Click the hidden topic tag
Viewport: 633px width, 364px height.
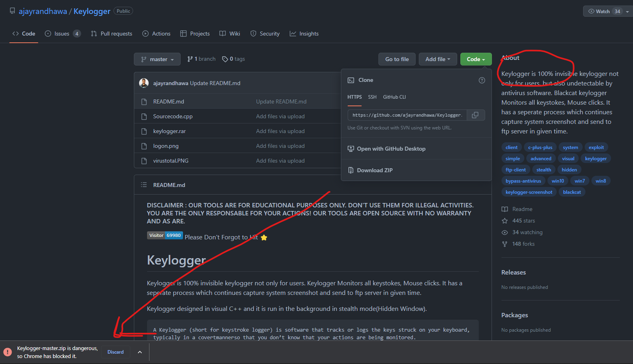[x=569, y=170]
